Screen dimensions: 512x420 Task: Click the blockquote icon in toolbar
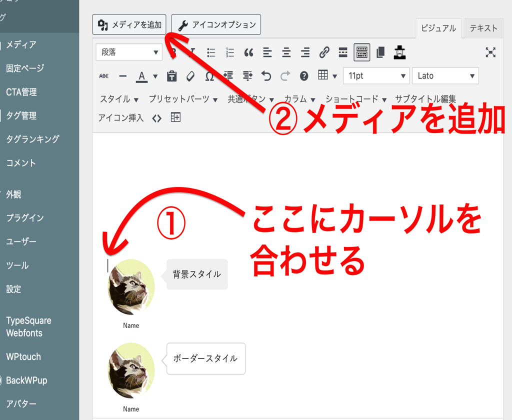[x=248, y=52]
